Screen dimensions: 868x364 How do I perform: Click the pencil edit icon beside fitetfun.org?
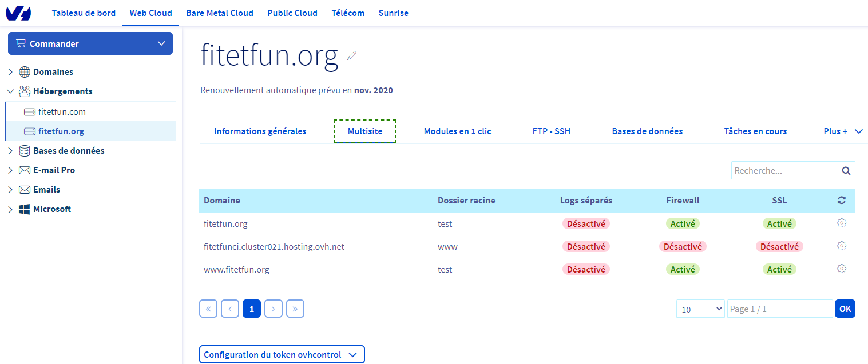[352, 55]
